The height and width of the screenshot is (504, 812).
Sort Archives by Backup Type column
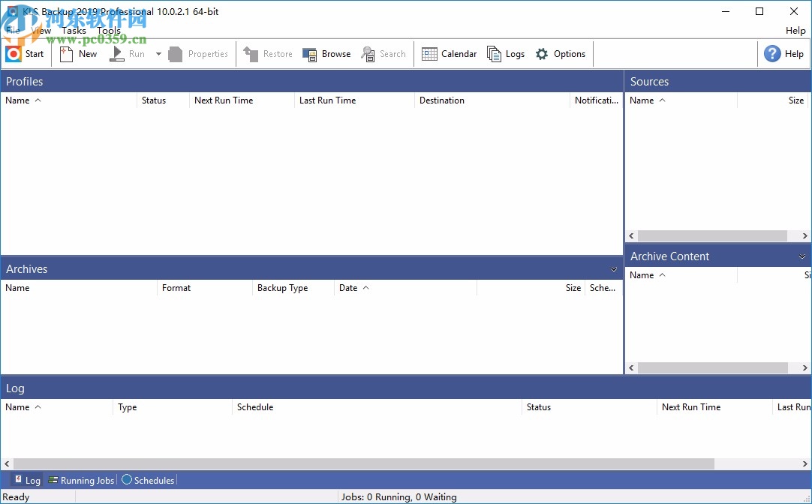(293, 288)
